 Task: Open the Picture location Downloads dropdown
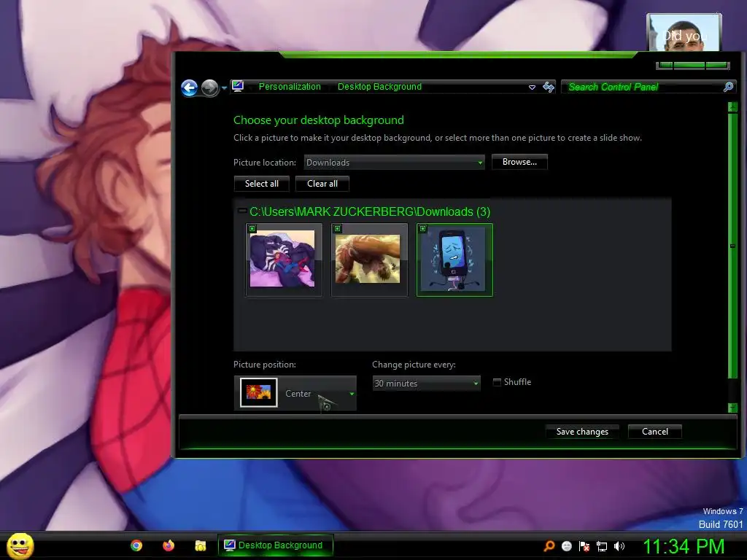[x=394, y=163]
